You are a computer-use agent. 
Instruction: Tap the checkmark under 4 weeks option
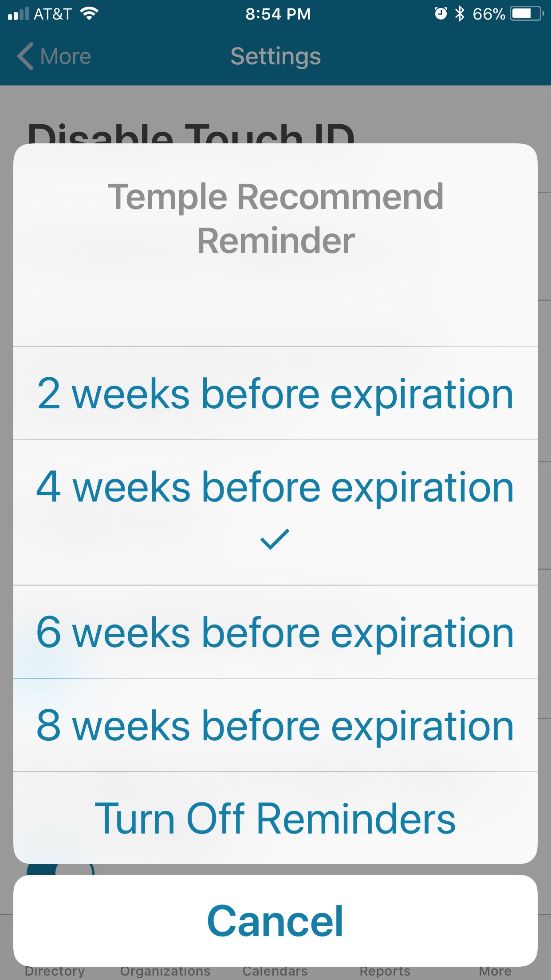pos(275,539)
